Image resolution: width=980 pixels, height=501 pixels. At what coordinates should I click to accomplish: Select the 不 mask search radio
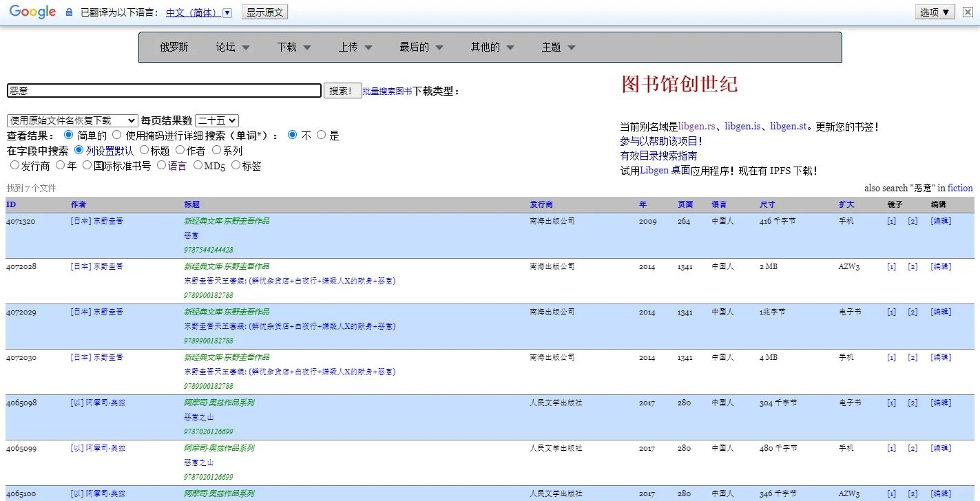click(292, 135)
